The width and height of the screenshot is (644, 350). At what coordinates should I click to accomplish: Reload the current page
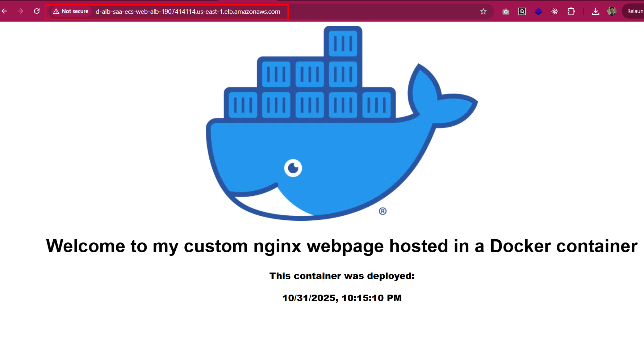37,11
